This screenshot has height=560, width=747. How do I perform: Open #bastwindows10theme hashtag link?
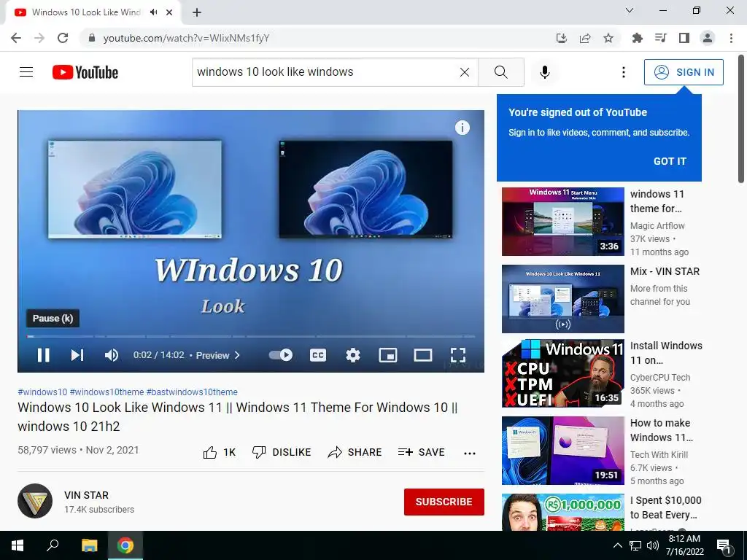192,392
